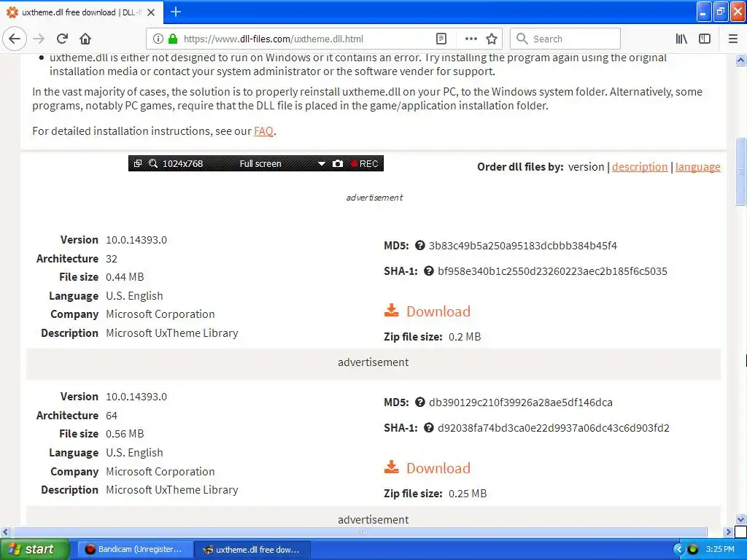Click the SHA-1 hash starting bf958e340b1c
Image resolution: width=747 pixels, height=560 pixels.
pos(552,271)
